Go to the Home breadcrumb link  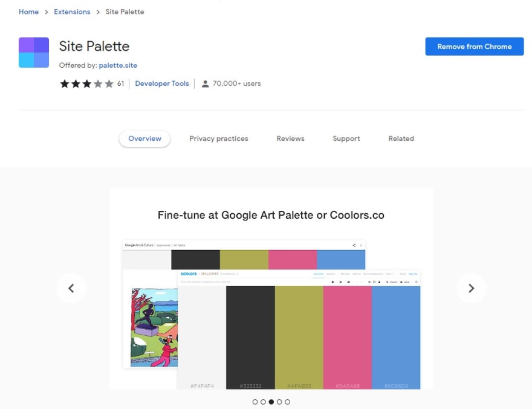point(28,12)
